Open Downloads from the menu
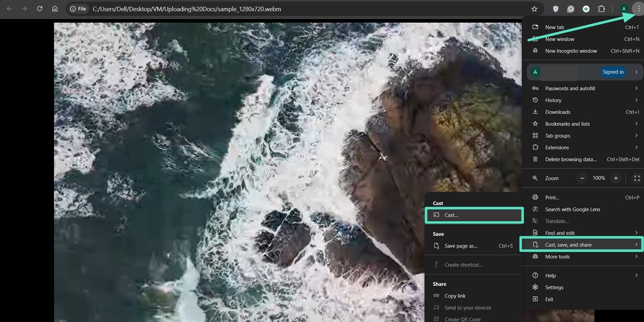Image resolution: width=644 pixels, height=322 pixels. tap(583, 112)
